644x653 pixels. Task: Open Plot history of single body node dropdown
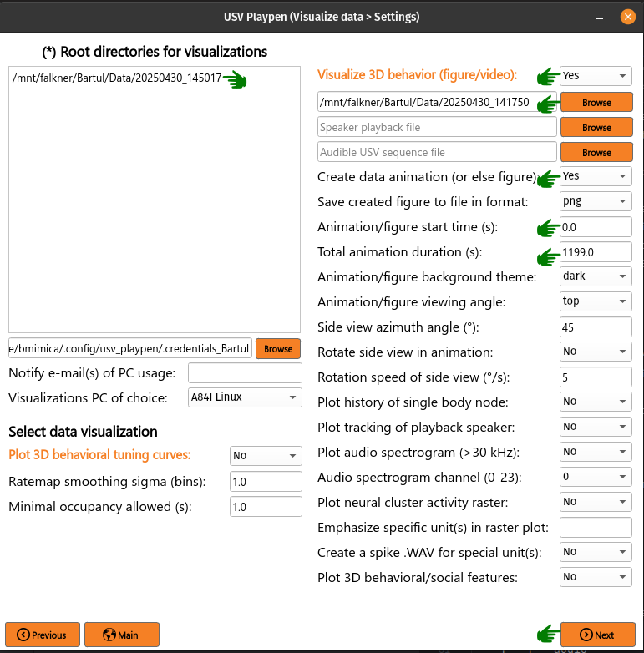596,402
